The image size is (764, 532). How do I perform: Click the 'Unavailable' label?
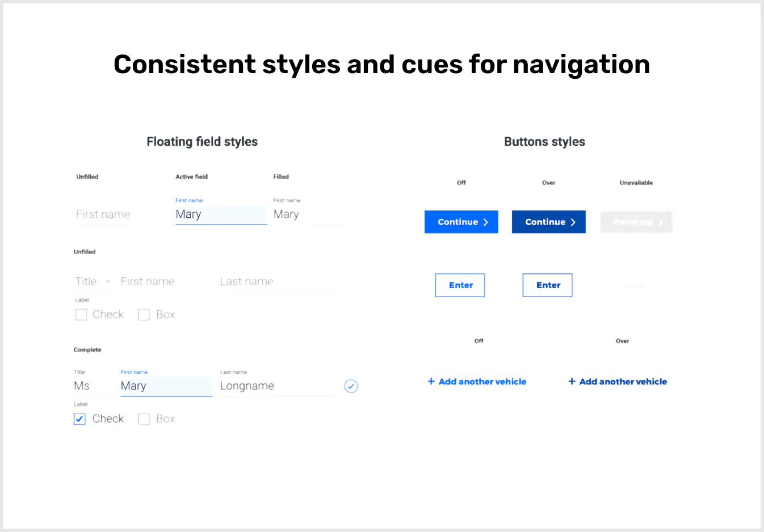click(x=636, y=183)
